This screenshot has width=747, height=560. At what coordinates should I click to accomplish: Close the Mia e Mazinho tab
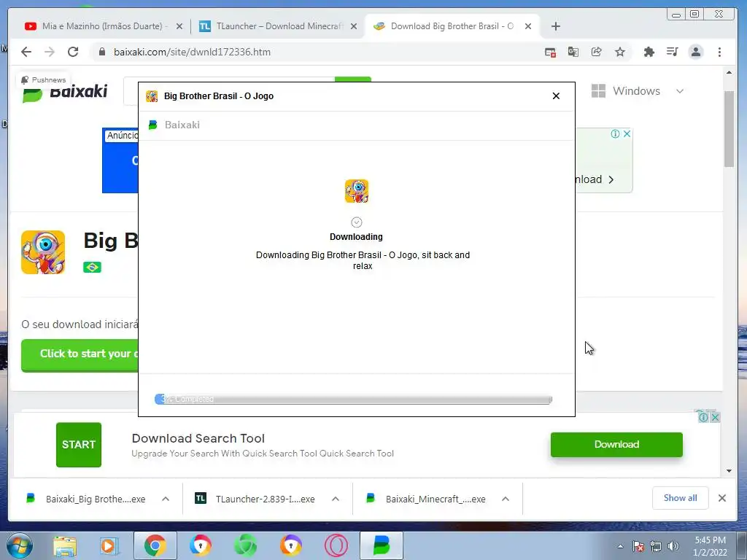[x=179, y=26]
